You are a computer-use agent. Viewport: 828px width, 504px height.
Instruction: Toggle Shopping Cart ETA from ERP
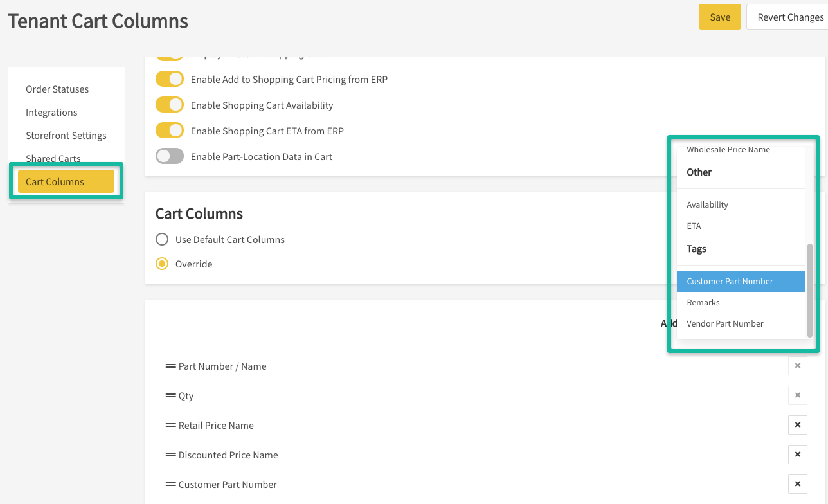[170, 130]
